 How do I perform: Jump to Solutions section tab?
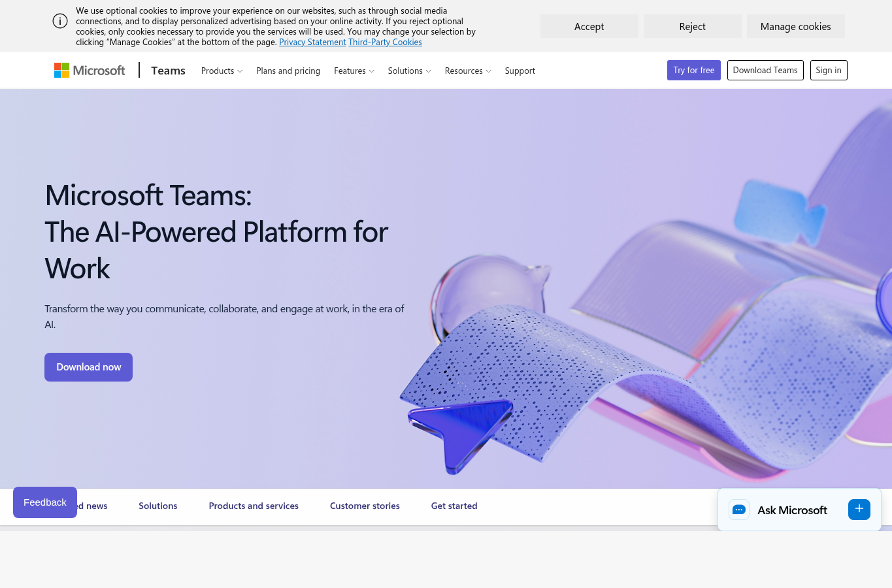pyautogui.click(x=158, y=506)
